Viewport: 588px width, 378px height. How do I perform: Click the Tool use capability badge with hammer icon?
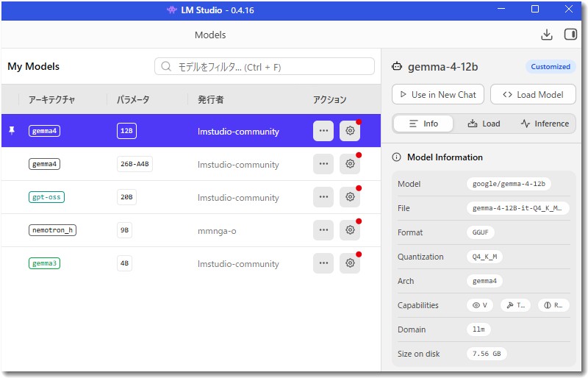[x=515, y=305]
